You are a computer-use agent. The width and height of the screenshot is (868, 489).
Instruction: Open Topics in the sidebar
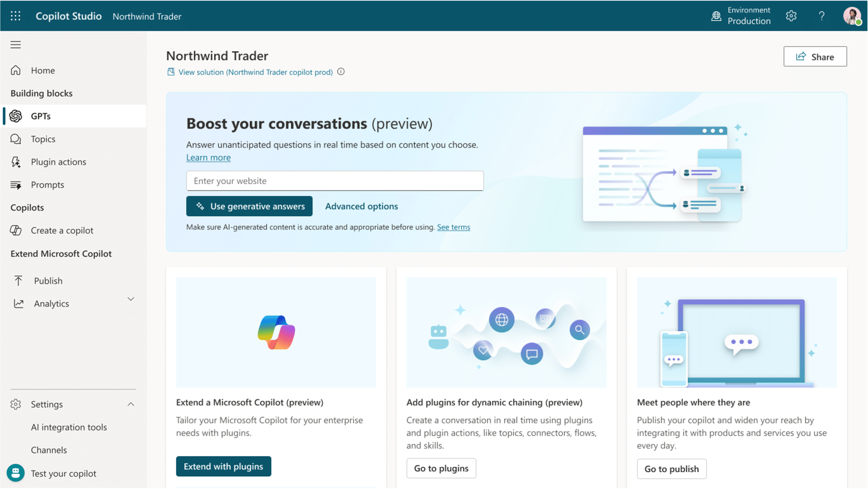[x=73, y=139]
